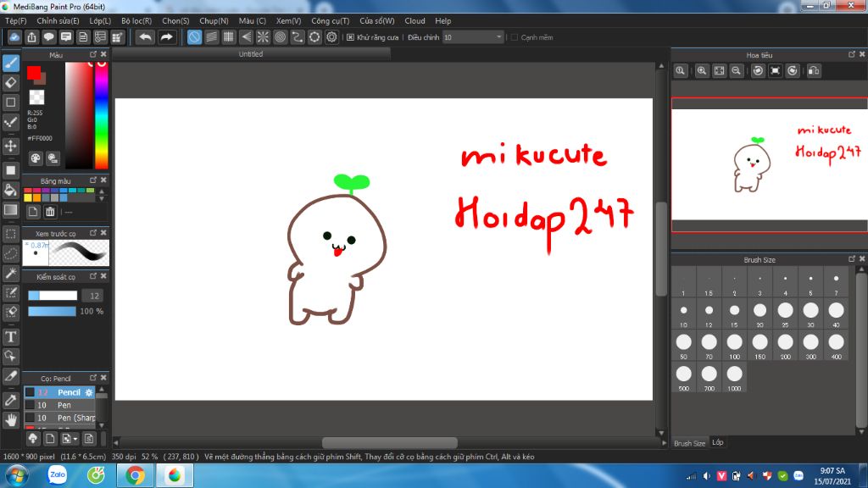Viewport: 868px width, 488px height.
Task: Click the export/share icon in toolbar
Action: click(x=31, y=37)
